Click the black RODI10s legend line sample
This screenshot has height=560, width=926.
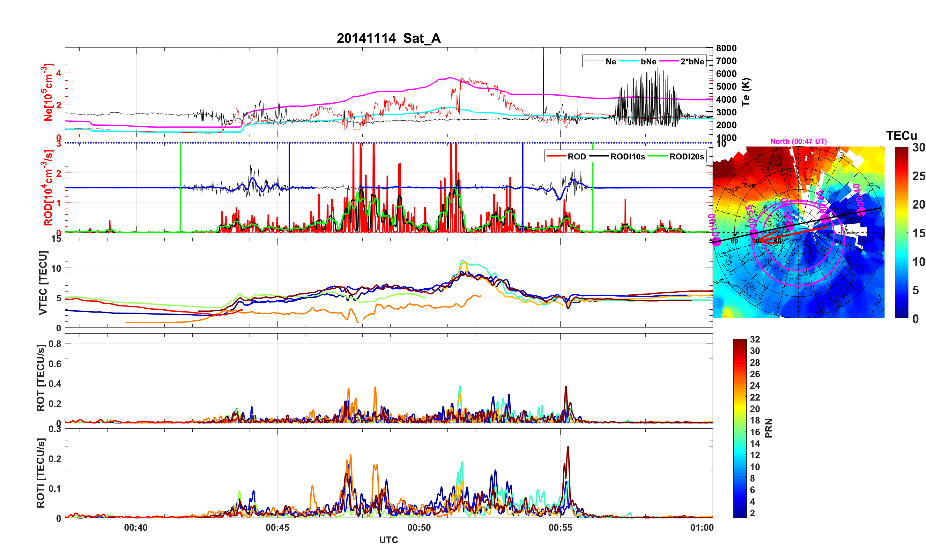coord(599,156)
